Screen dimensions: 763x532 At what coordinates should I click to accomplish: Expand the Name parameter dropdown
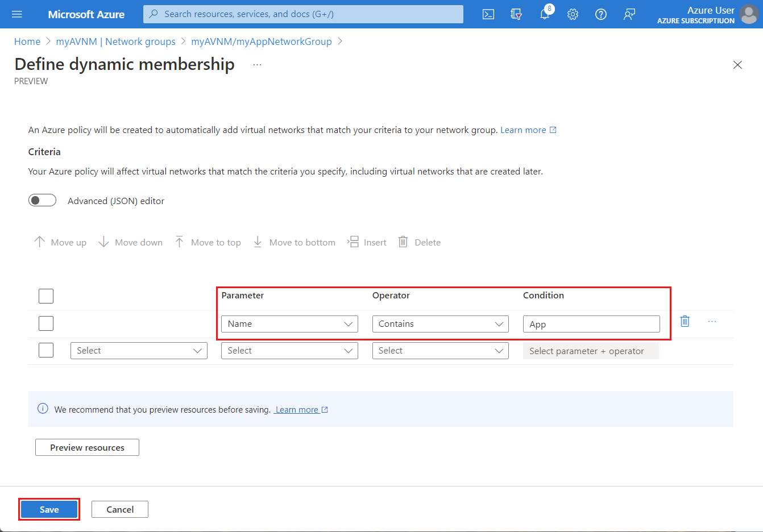coord(289,324)
